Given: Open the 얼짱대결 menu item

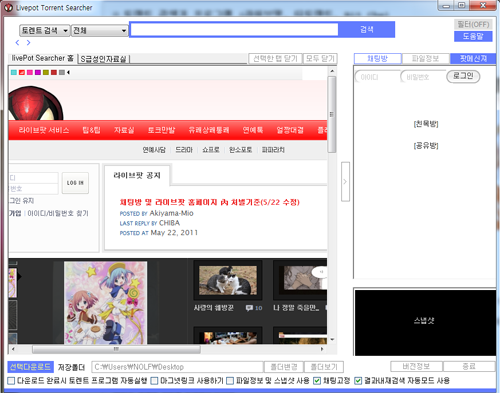Looking at the screenshot, I should point(290,130).
